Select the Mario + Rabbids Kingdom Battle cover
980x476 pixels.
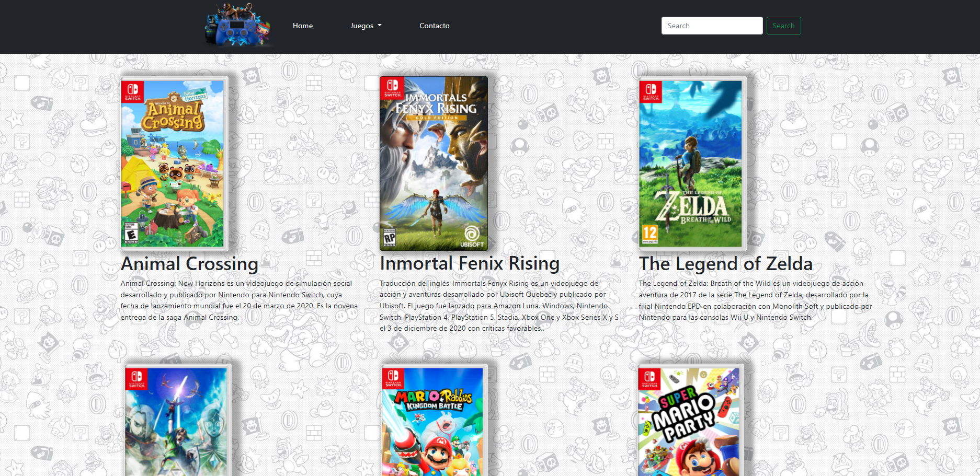click(434, 420)
